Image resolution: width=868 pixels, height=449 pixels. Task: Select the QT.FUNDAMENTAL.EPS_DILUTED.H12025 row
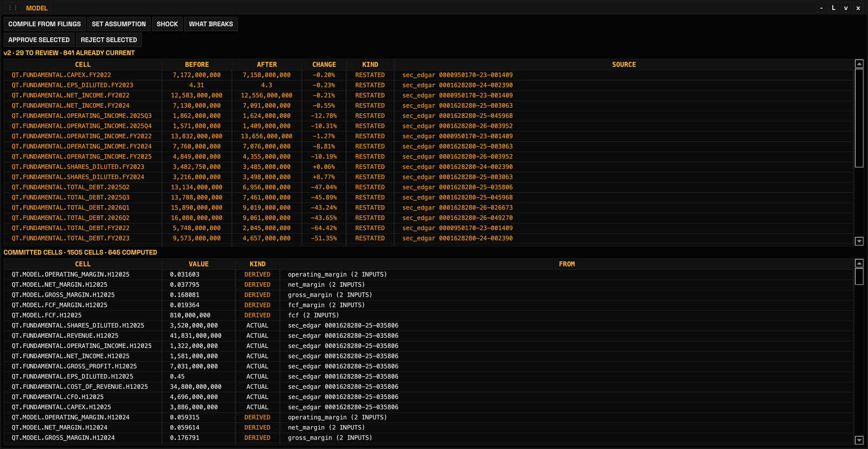point(429,377)
